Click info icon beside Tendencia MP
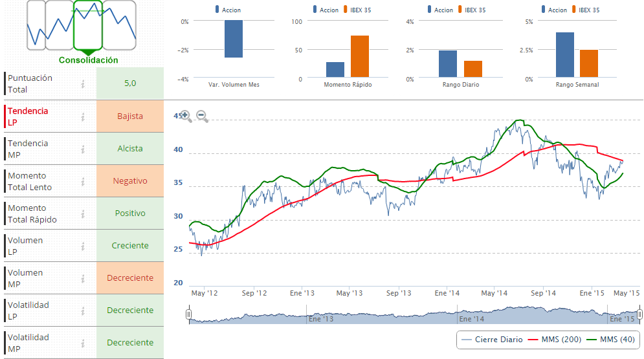Image resolution: width=644 pixels, height=359 pixels. coord(83,149)
